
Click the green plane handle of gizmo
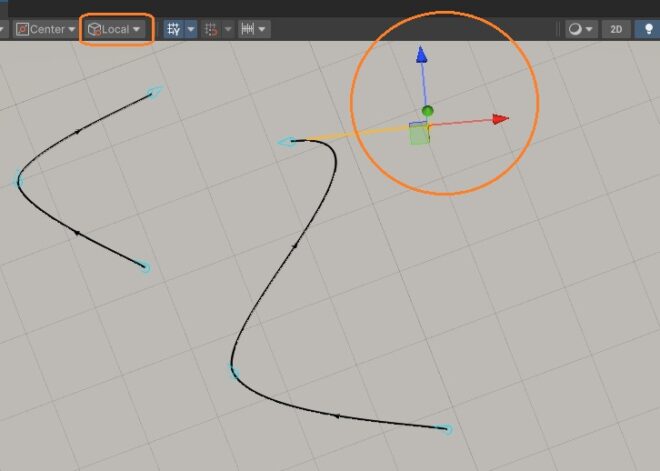pyautogui.click(x=419, y=135)
